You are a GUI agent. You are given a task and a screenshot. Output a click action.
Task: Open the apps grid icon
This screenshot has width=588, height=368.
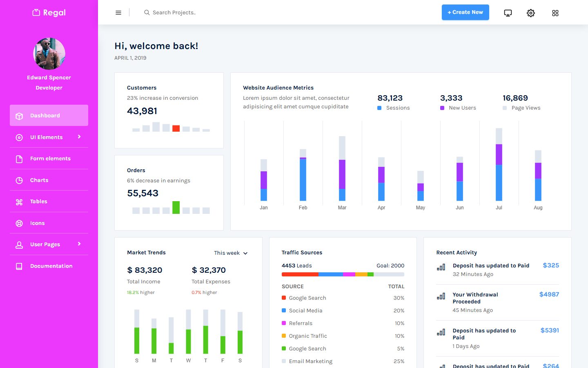(555, 13)
